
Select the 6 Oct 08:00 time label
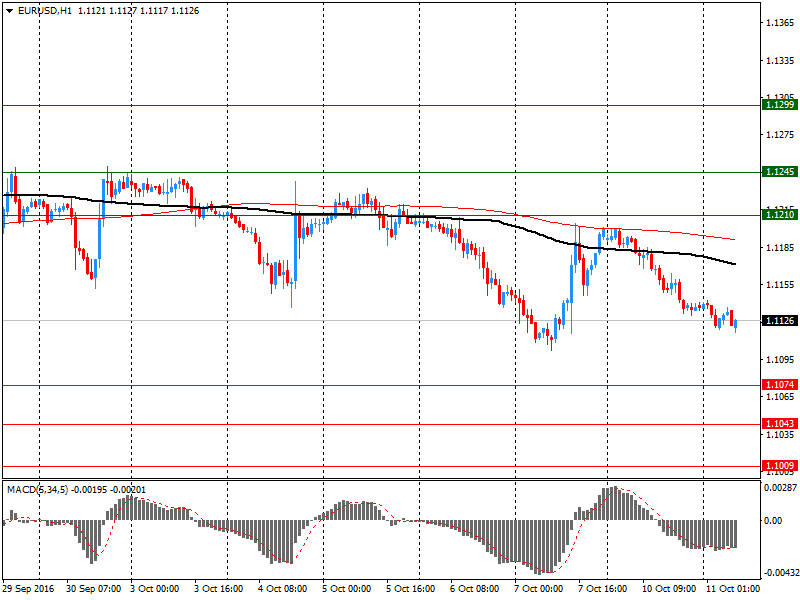(474, 589)
